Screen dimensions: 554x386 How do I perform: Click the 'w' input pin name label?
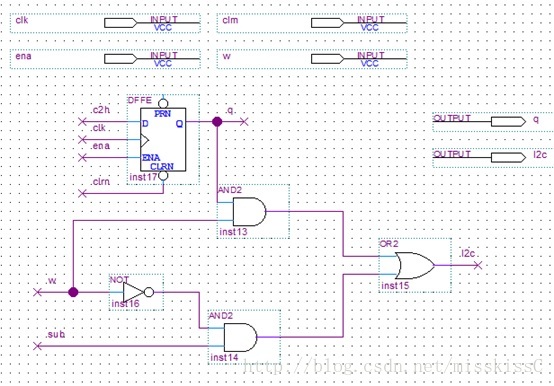[226, 56]
